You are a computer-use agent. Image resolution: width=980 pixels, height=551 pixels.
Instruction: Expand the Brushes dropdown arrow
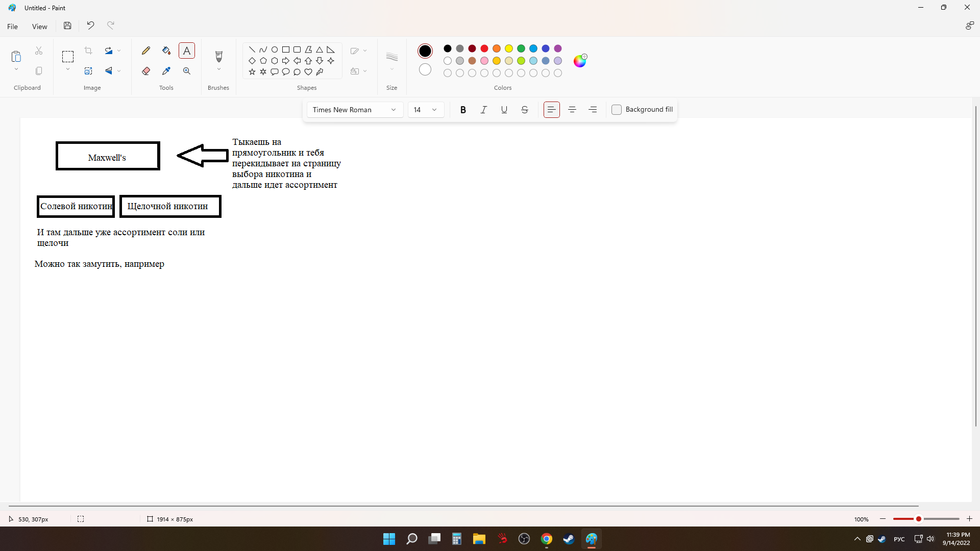[x=219, y=69]
